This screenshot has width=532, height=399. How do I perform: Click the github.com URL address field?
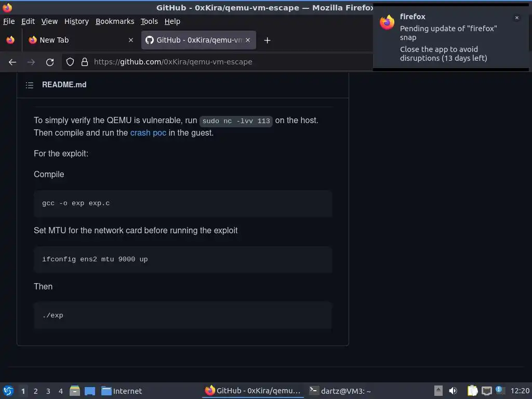217,62
